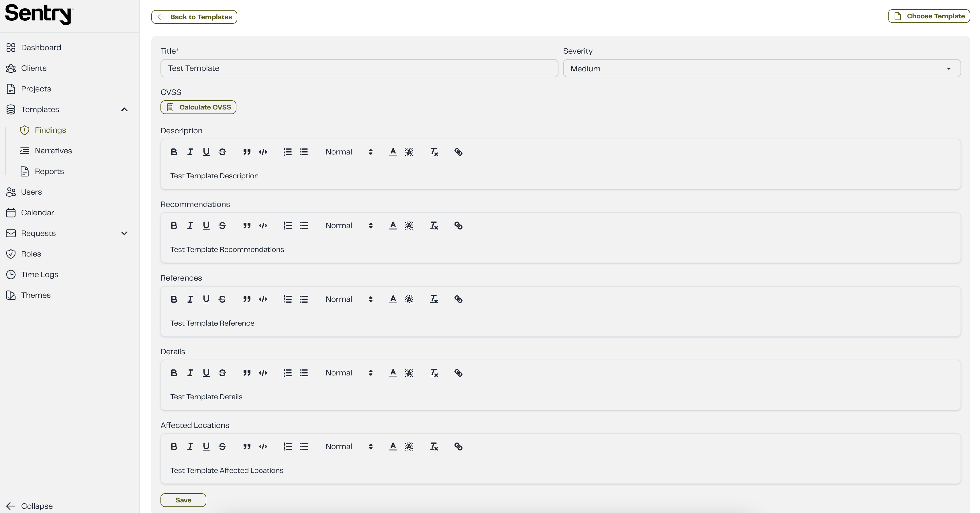Open Themes in the sidebar
Screen dimensions: 980x513
36,295
